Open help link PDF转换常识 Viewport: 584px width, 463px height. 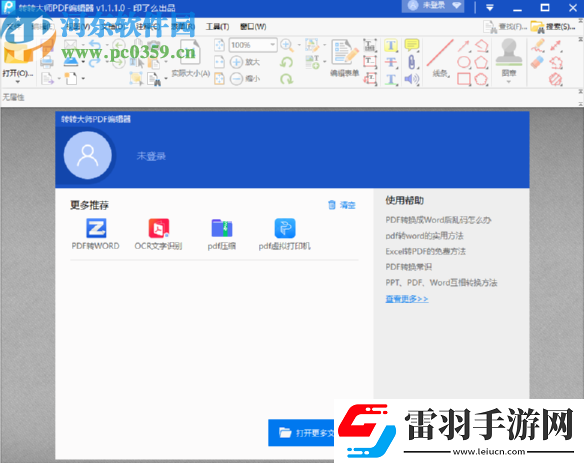pyautogui.click(x=409, y=267)
